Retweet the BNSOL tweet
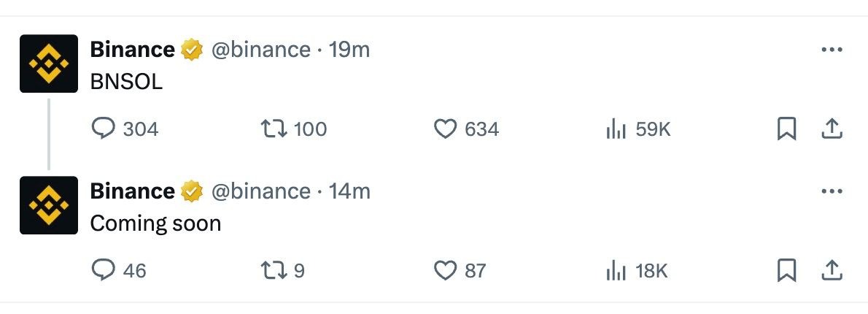Screen dimensions: 868x314 tap(272, 129)
